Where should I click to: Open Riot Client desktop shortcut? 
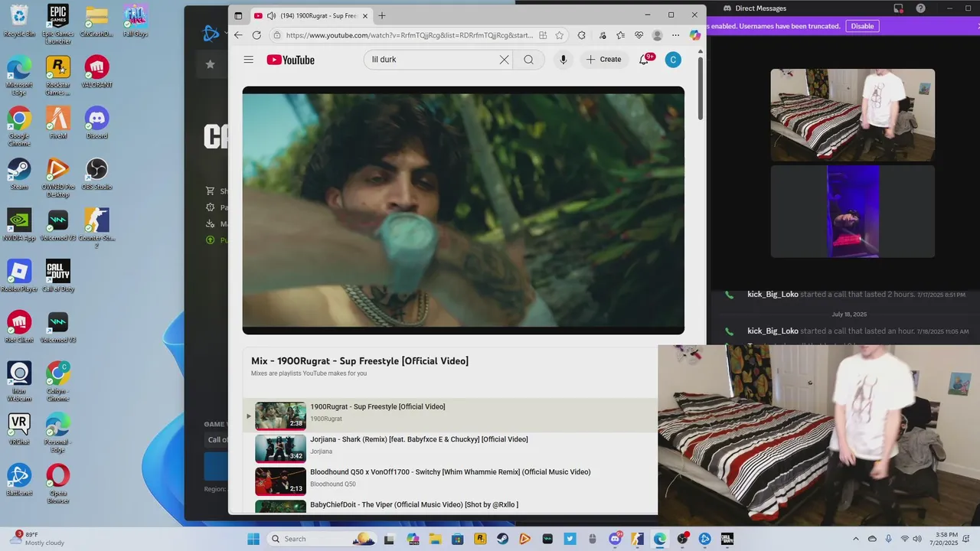pos(19,327)
